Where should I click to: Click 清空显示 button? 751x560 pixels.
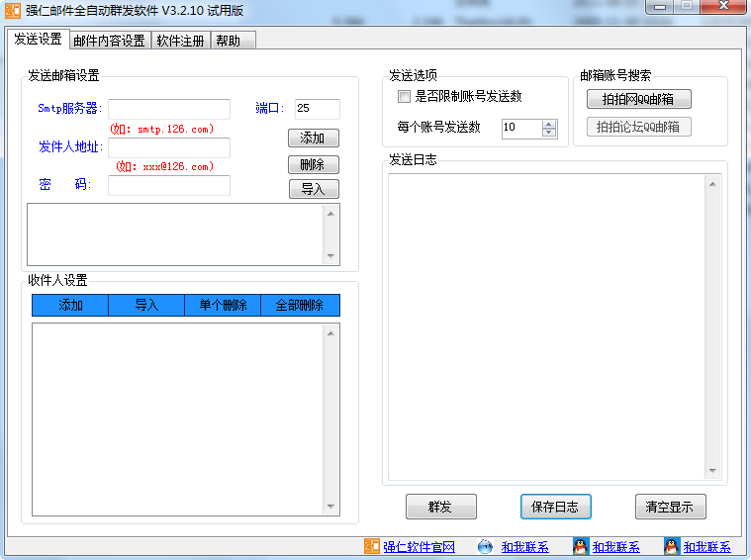671,507
